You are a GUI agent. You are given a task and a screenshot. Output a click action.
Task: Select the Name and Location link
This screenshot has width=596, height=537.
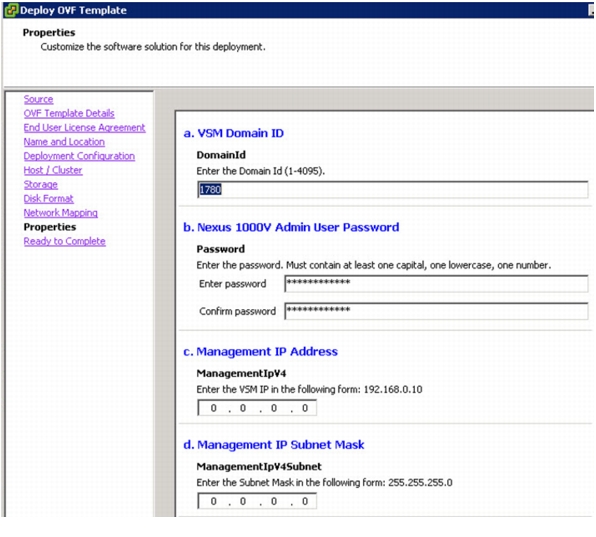click(x=64, y=142)
